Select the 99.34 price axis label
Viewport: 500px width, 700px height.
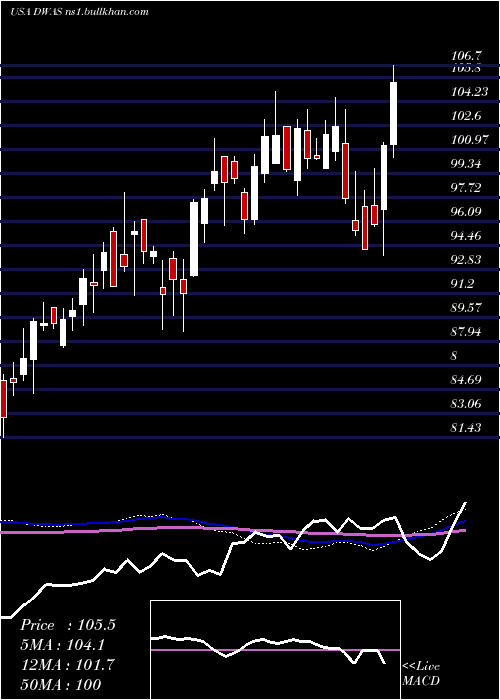point(466,164)
